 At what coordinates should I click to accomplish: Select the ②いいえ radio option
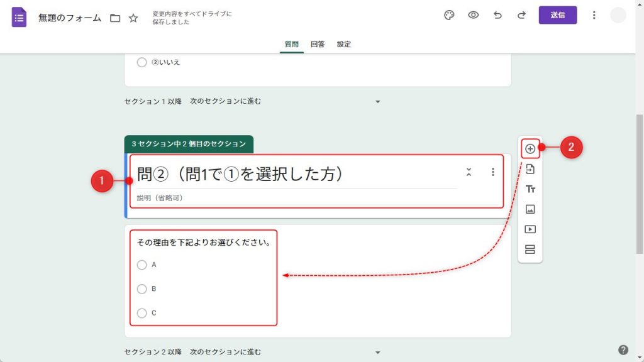point(142,62)
